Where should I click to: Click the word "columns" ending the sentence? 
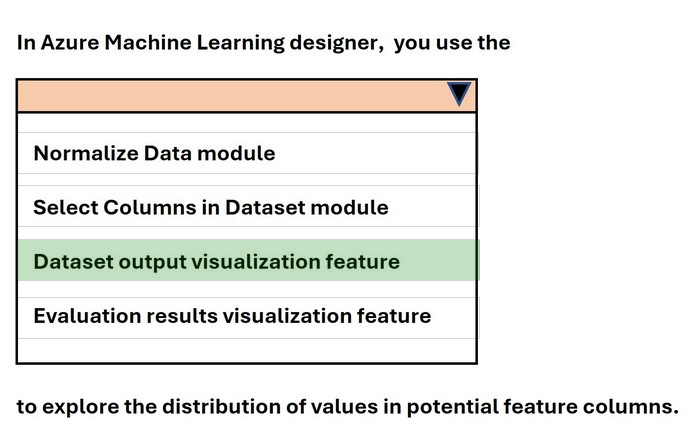(x=629, y=407)
